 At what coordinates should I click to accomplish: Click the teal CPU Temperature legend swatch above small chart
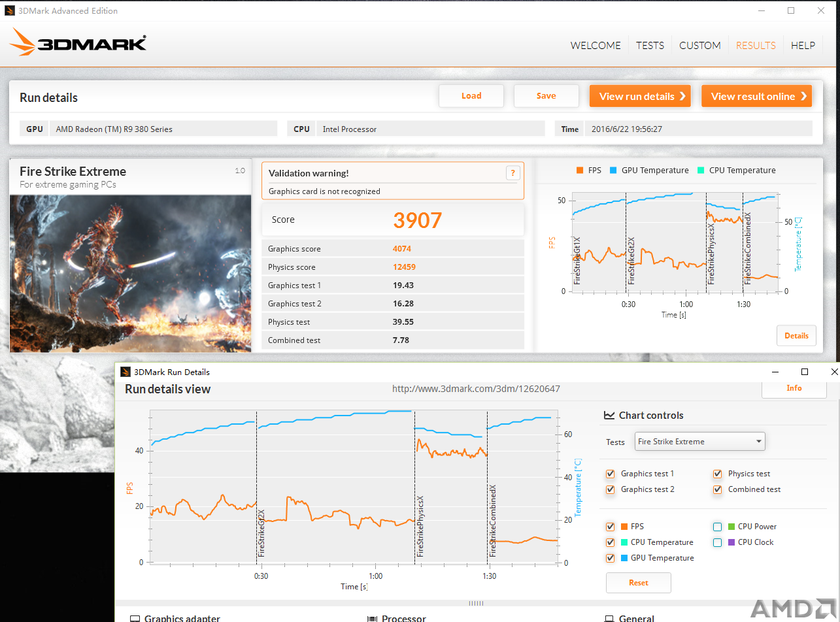point(701,171)
